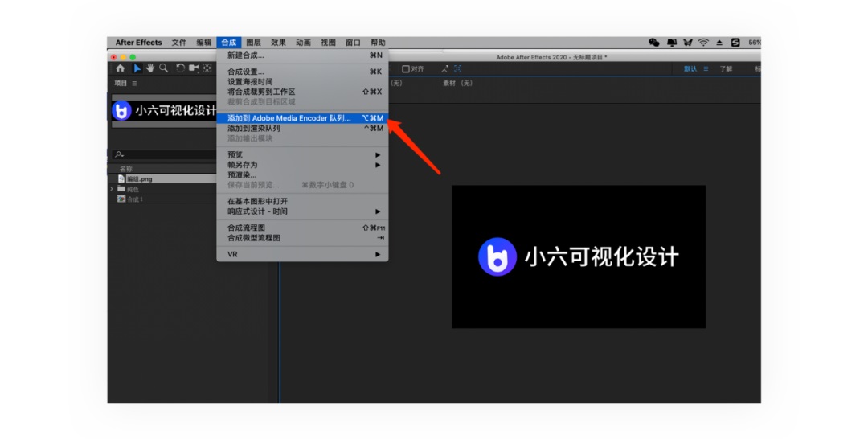The width and height of the screenshot is (868, 439).
Task: Click the Sogou input method icon
Action: [735, 42]
